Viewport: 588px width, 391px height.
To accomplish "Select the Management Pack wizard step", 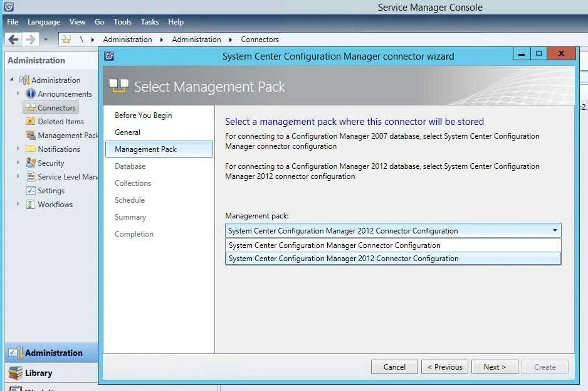I will [x=159, y=149].
